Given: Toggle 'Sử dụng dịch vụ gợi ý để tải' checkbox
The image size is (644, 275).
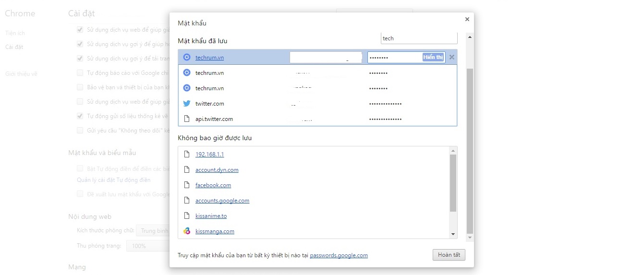Looking at the screenshot, I should pyautogui.click(x=80, y=59).
